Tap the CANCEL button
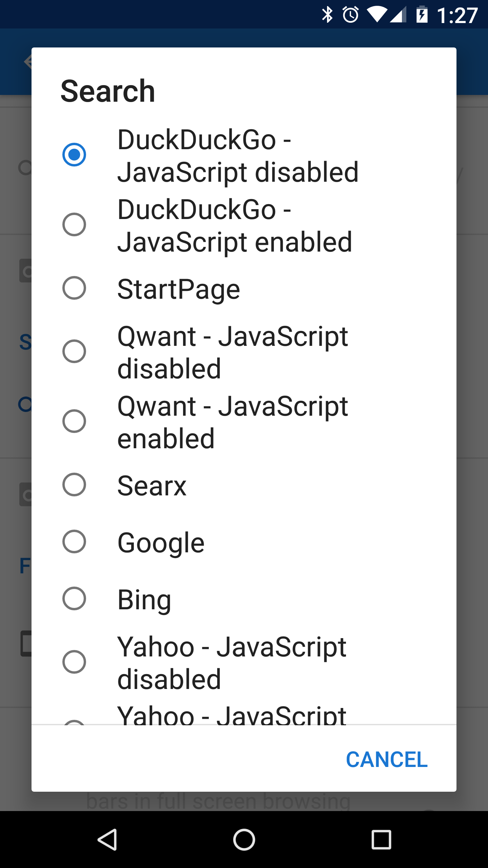Screen dimensions: 488x868 [x=387, y=759]
